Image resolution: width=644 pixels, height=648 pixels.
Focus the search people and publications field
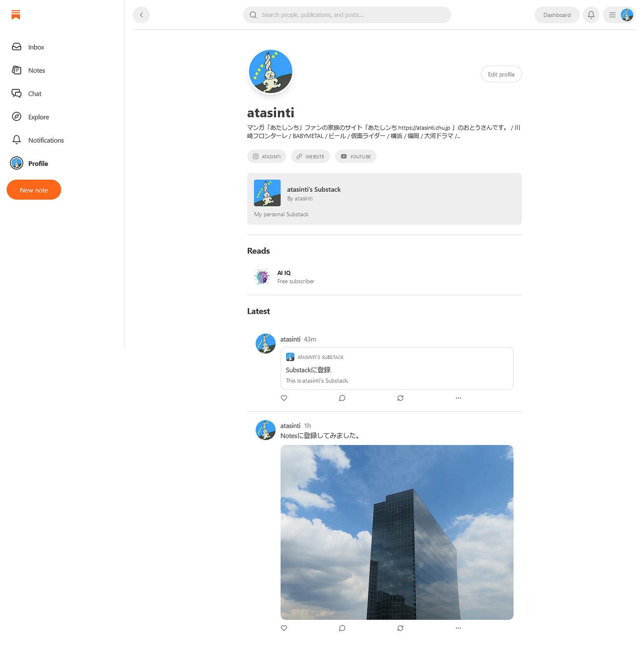tap(347, 15)
